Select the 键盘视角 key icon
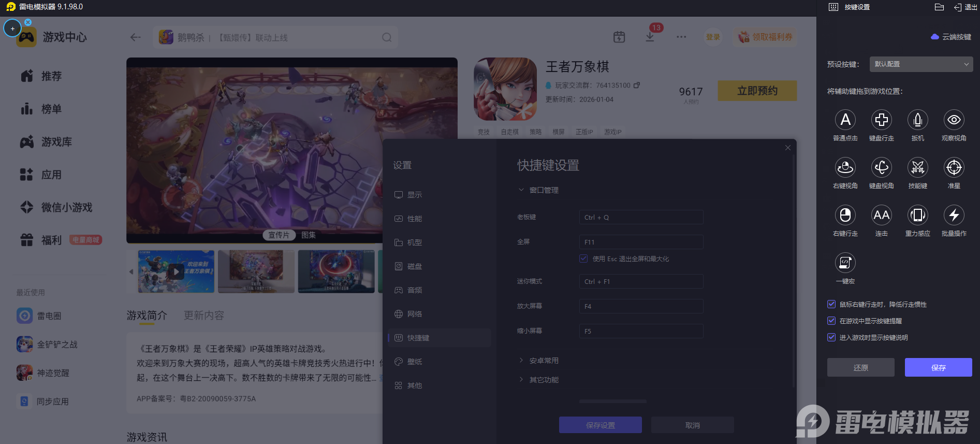 [x=882, y=167]
